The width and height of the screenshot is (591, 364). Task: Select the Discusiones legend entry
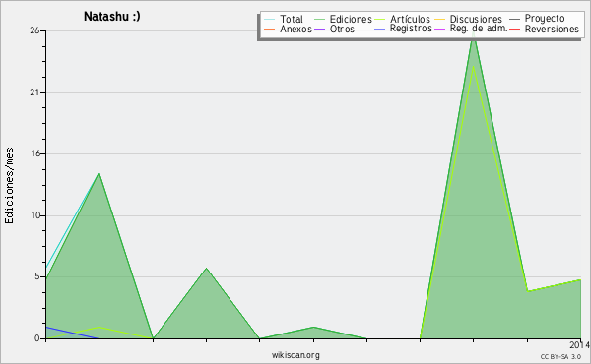pos(476,19)
